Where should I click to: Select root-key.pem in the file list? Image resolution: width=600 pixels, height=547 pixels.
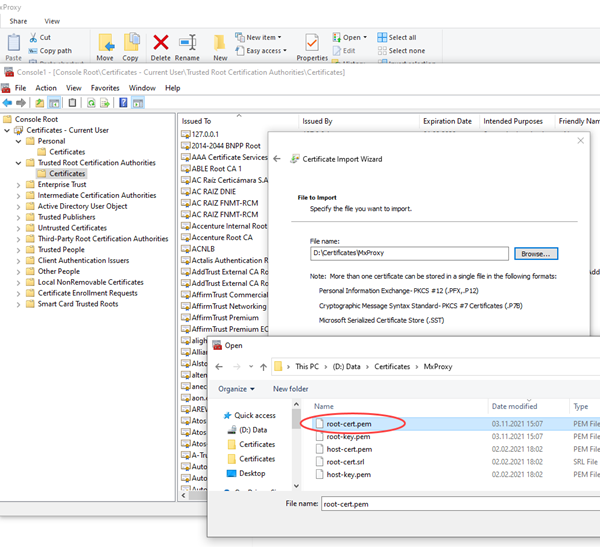[348, 436]
